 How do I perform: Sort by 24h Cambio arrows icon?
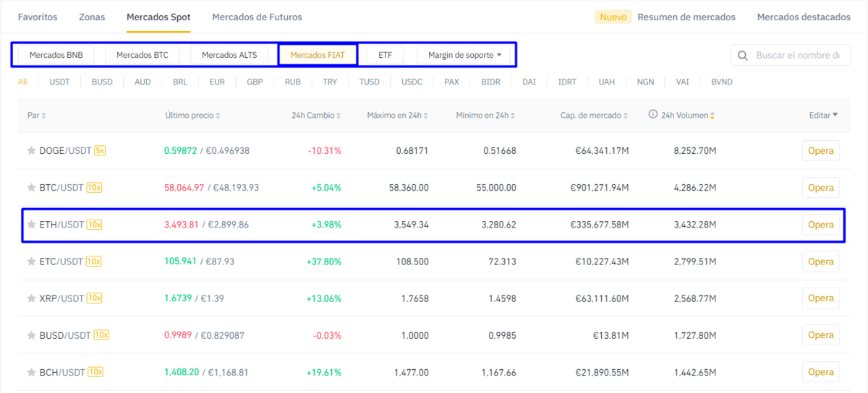point(339,116)
